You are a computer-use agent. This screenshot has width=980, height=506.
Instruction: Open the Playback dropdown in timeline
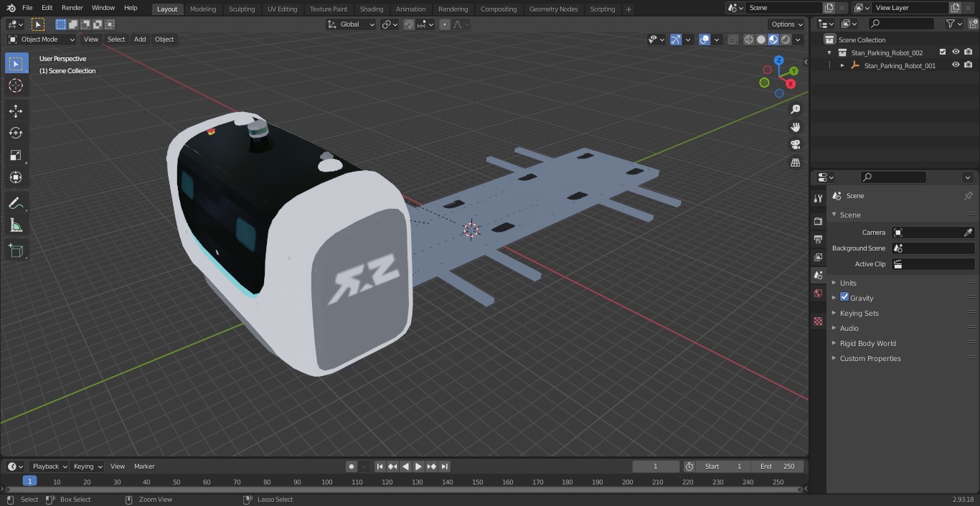tap(49, 467)
